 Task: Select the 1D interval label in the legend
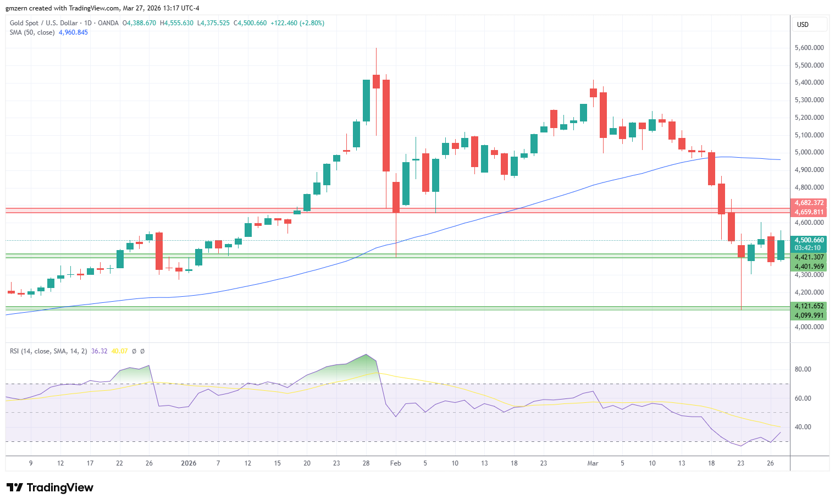tap(87, 23)
